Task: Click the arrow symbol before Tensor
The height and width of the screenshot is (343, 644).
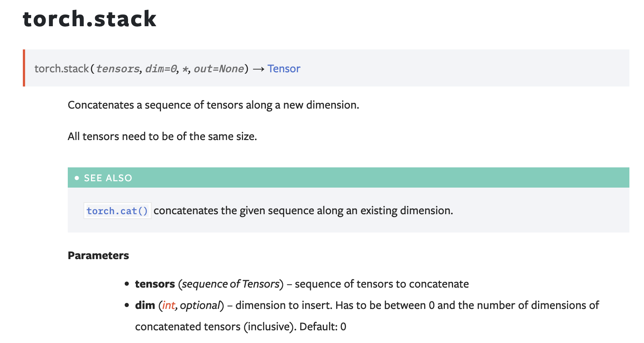Action: click(259, 69)
